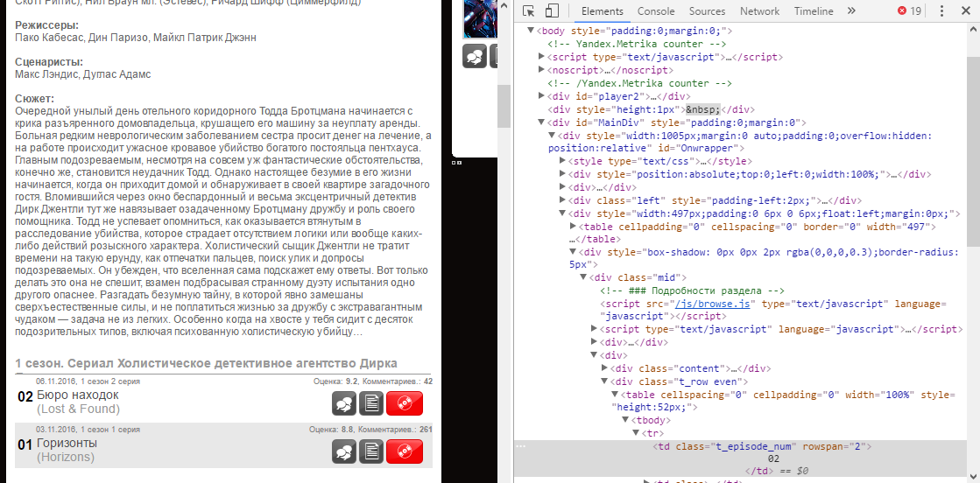Expand the style type="text/css" node
Screen dimensions: 980x483
[562, 161]
